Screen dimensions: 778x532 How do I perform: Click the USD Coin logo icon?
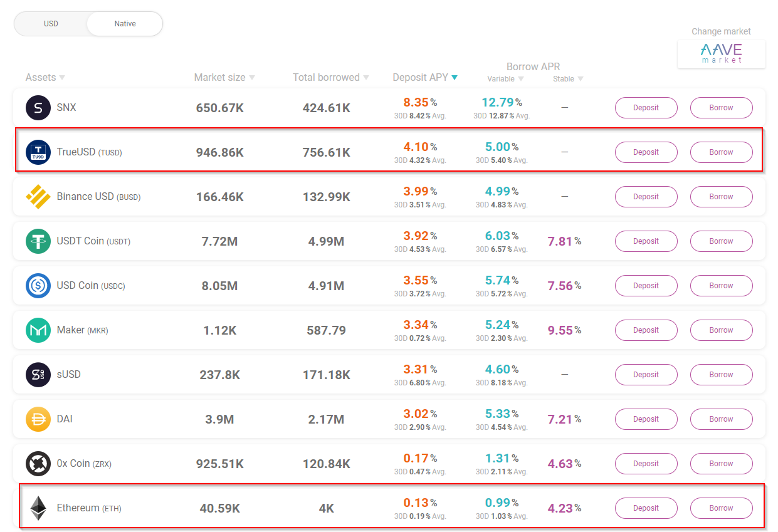38,286
